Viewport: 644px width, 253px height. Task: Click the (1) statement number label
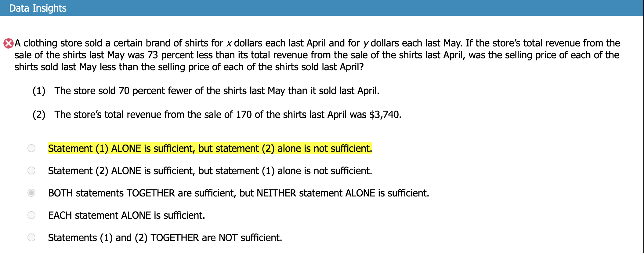click(x=39, y=91)
